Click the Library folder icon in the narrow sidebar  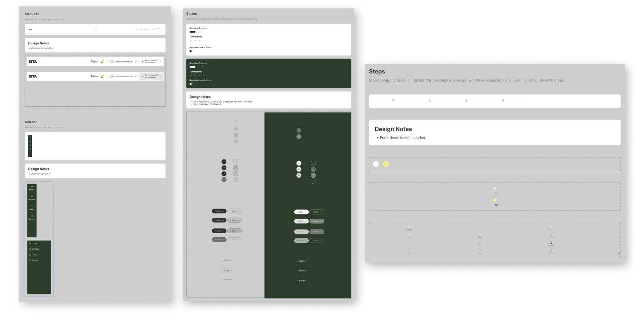pyautogui.click(x=32, y=207)
